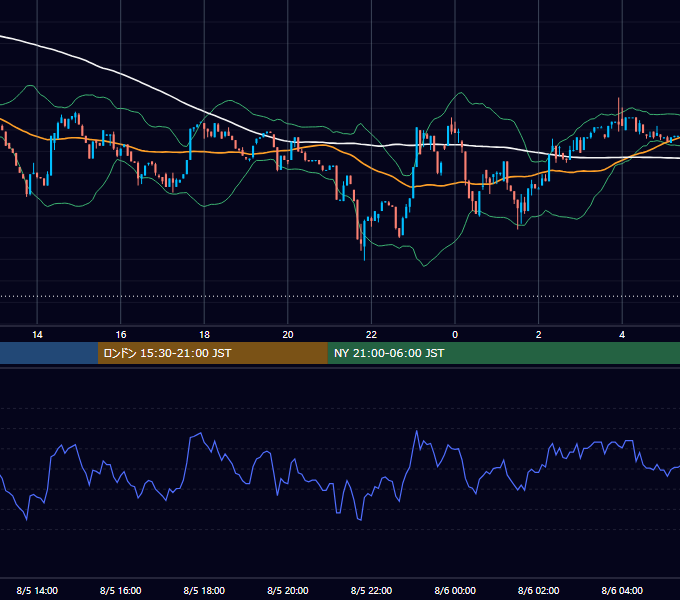
Task: Click the 8/5 18:00 label on lower axis
Action: tap(204, 590)
